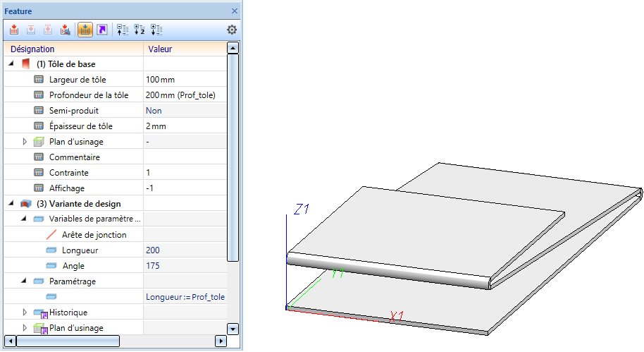Expand feature tree to level 2 icon
Viewport: 644px width, 352px height.
tap(140, 30)
